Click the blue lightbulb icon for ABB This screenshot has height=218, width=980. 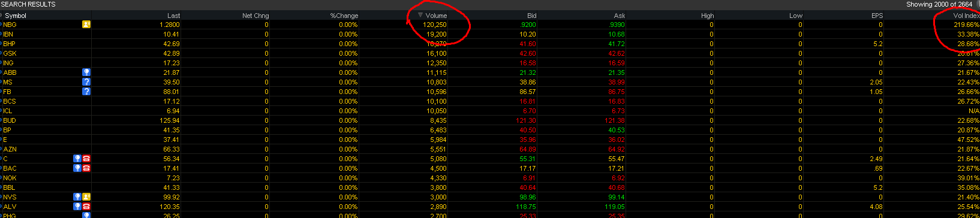[86, 72]
